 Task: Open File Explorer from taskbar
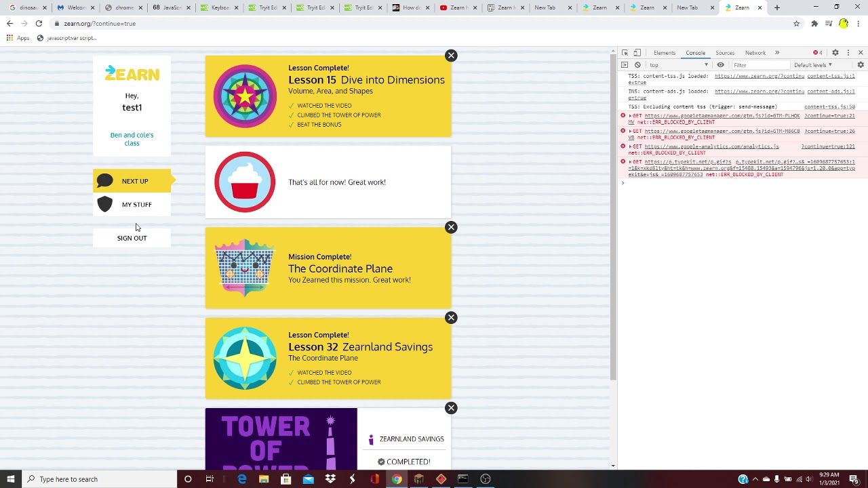(x=264, y=479)
